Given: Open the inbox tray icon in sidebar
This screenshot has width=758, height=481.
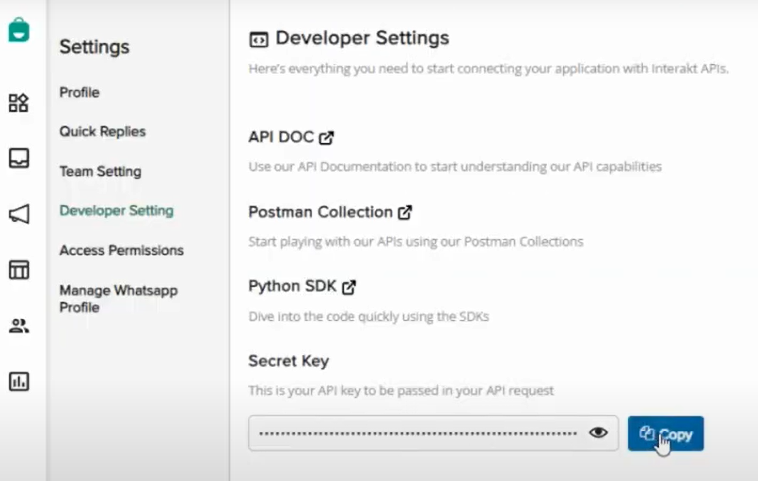Looking at the screenshot, I should pyautogui.click(x=19, y=158).
